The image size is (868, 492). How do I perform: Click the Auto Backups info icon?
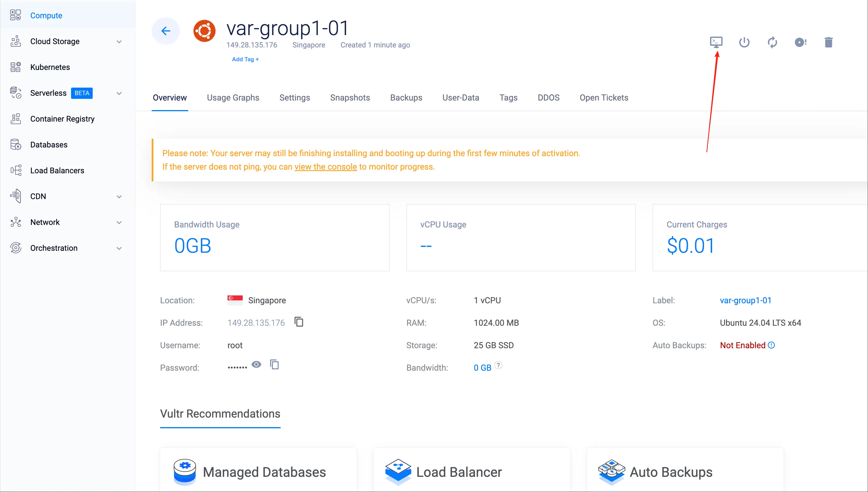click(771, 345)
